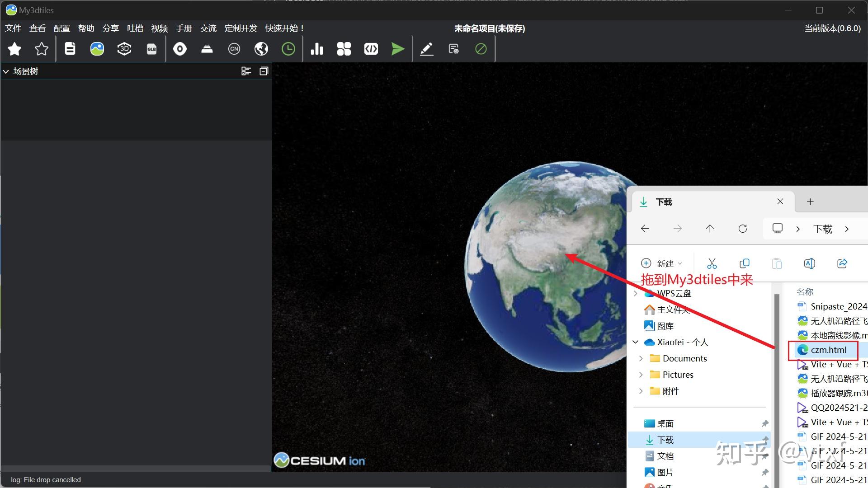This screenshot has height=488, width=868.
Task: Click the pencil edit toolbar icon
Action: point(427,49)
